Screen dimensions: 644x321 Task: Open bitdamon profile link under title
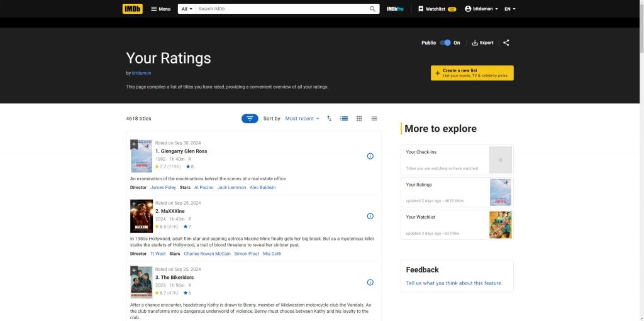(142, 73)
